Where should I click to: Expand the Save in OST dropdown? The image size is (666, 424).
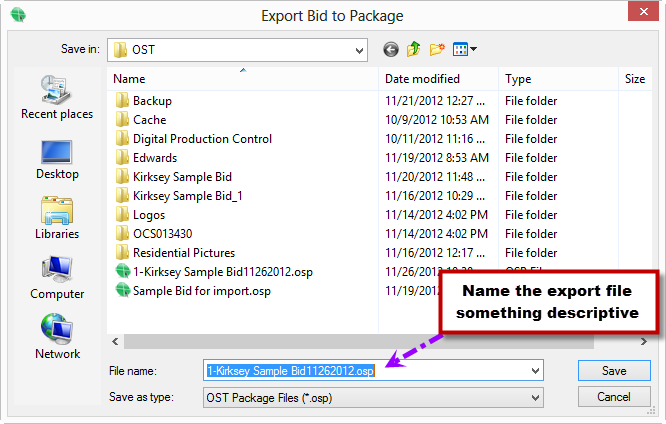[358, 49]
